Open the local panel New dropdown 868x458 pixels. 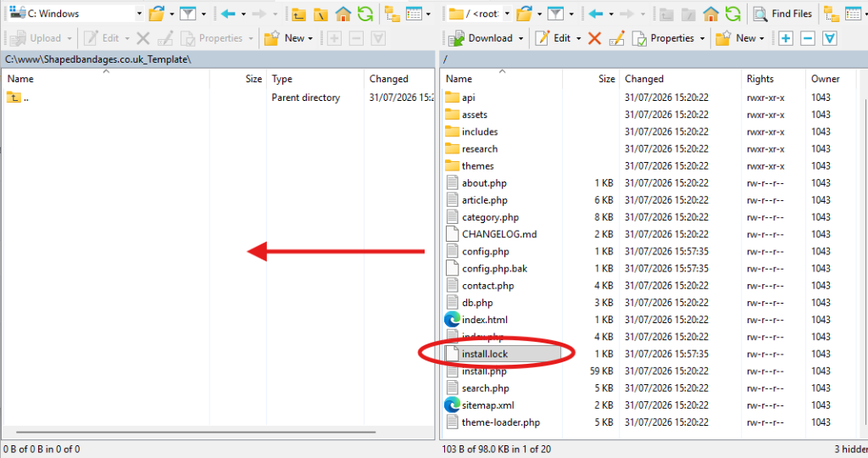[x=288, y=38]
